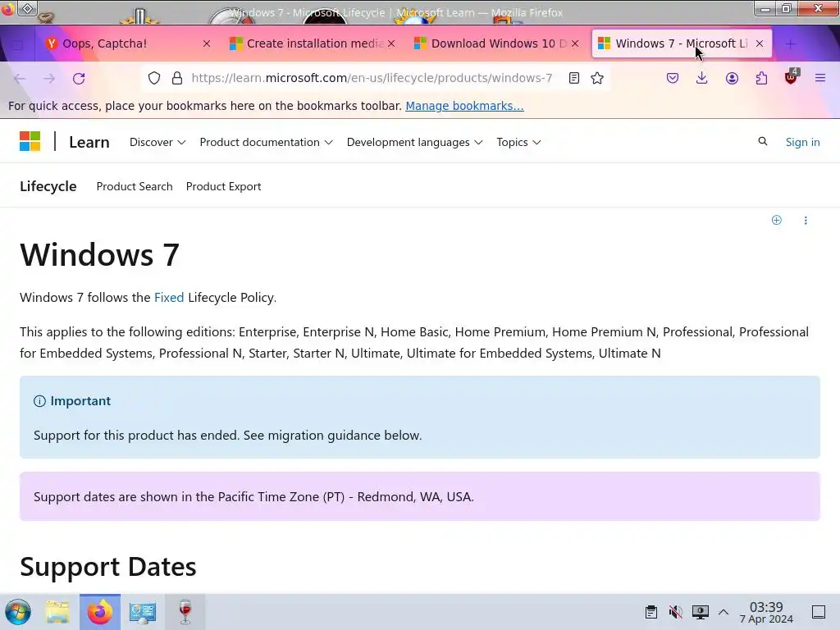Expand the Discover dropdown

point(157,142)
